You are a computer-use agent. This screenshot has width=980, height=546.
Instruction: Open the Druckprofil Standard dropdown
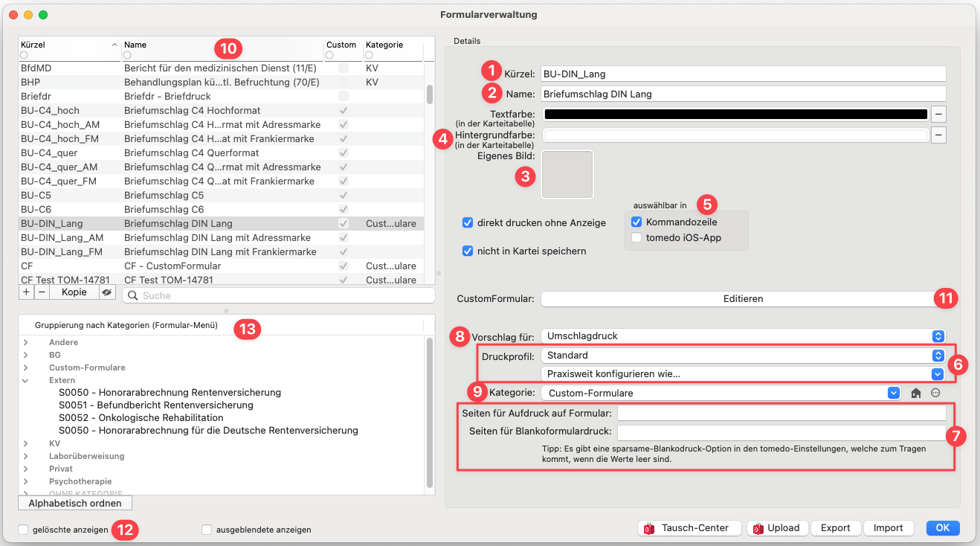(x=743, y=356)
